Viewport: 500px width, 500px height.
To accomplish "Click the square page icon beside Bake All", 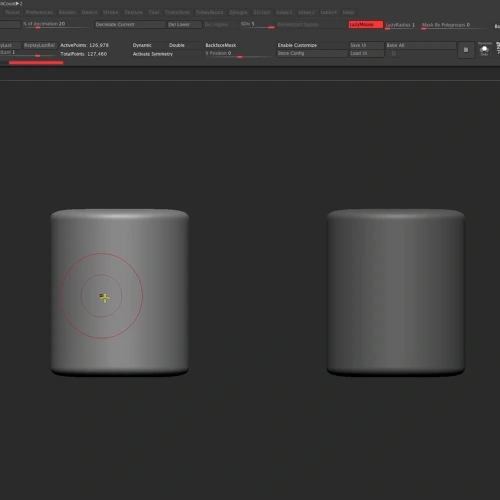I will pyautogui.click(x=466, y=50).
